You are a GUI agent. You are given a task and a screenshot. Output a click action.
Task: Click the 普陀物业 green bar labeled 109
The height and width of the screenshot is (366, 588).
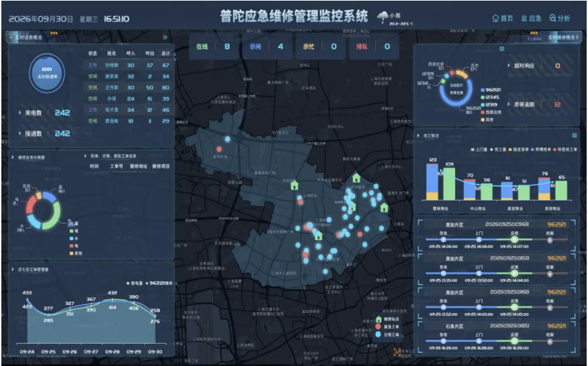point(449,184)
